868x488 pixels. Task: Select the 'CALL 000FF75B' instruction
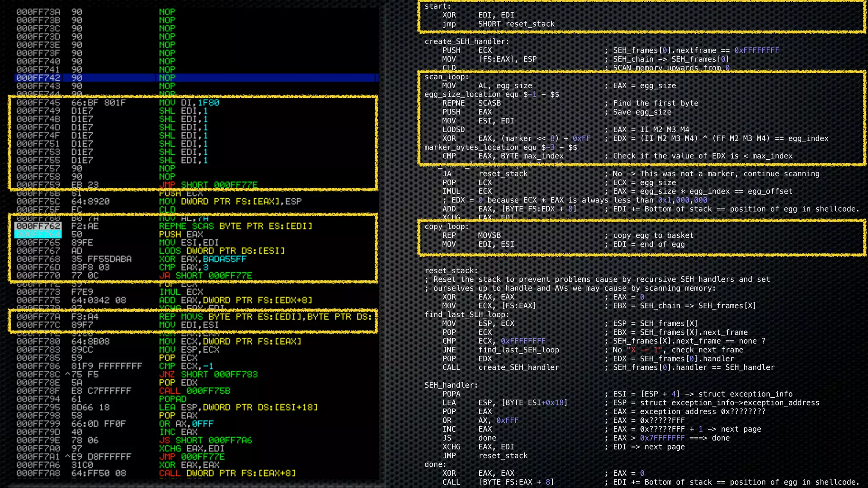click(x=195, y=391)
